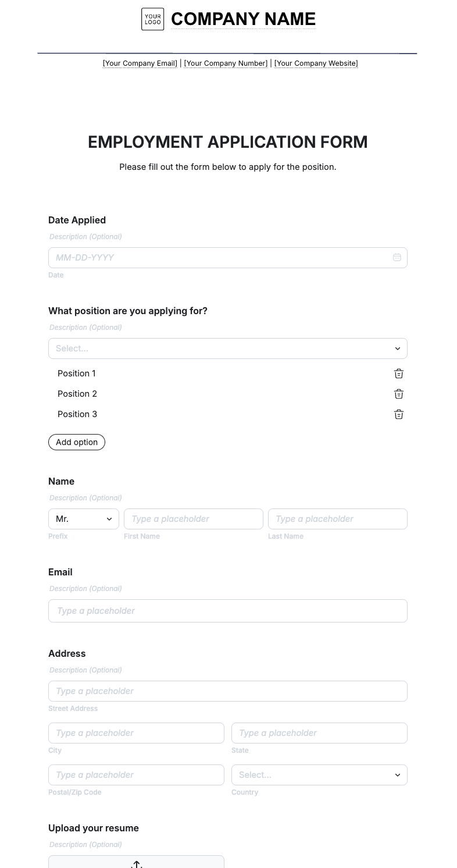The height and width of the screenshot is (868, 457).
Task: Delete Position 3 using its trash icon
Action: pyautogui.click(x=398, y=414)
